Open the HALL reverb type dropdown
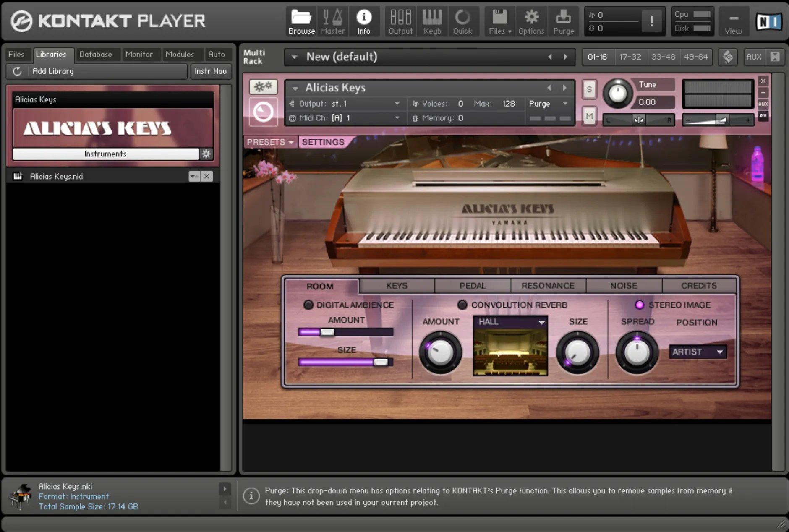The height and width of the screenshot is (532, 789). click(x=510, y=322)
